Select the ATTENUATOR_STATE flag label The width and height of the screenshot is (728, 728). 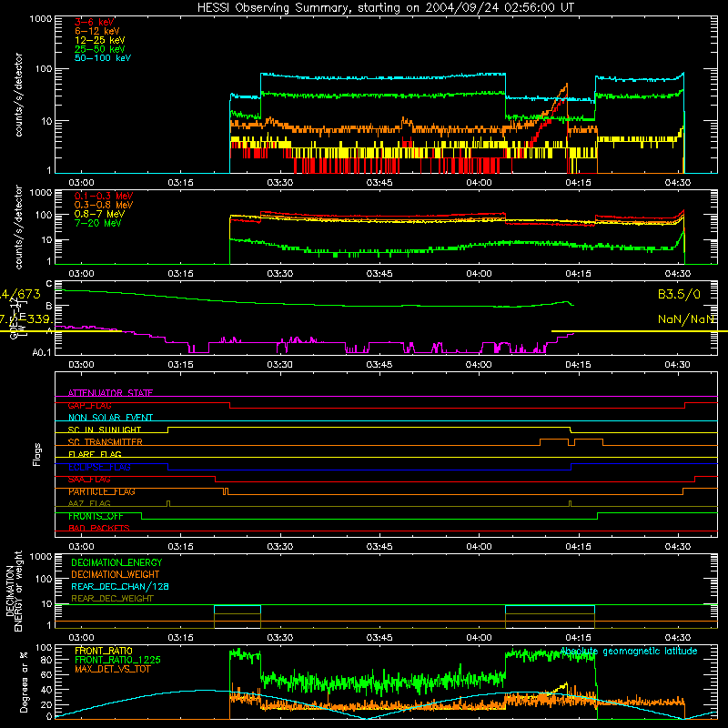(x=110, y=393)
